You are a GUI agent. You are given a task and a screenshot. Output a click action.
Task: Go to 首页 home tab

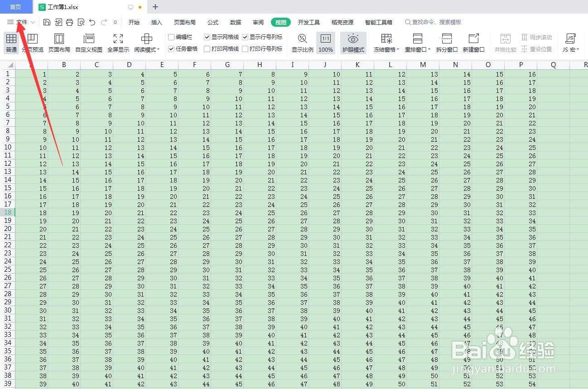coord(16,7)
